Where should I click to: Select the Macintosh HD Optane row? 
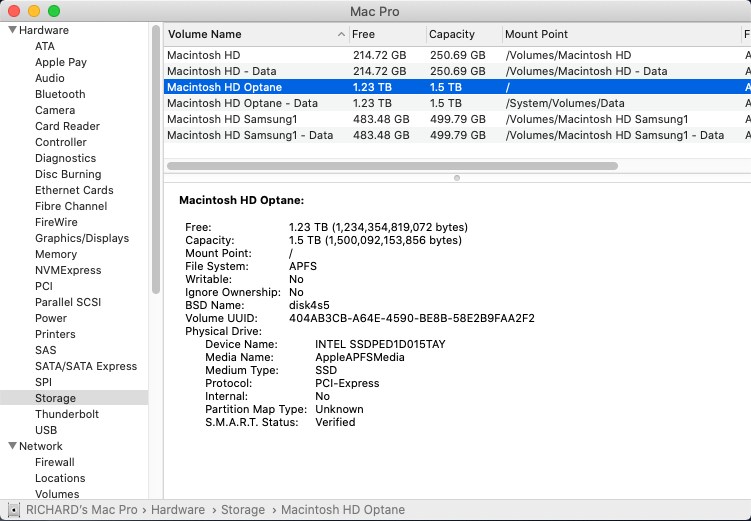pos(457,87)
